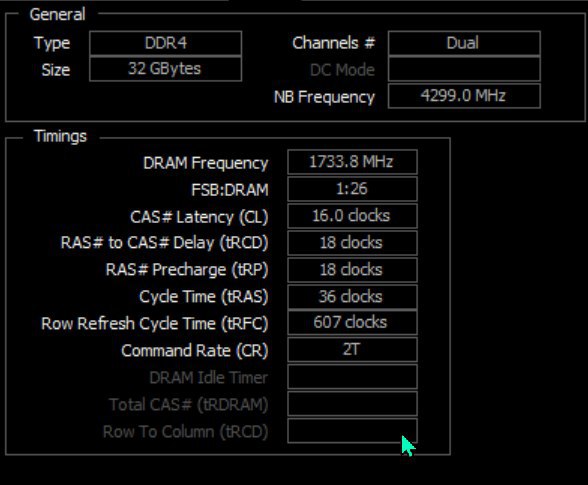Click the Row Refresh Cycle Time (tRFC) label

pyautogui.click(x=155, y=324)
